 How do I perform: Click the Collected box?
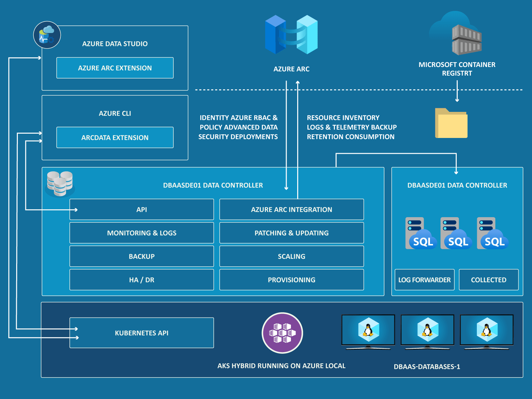pyautogui.click(x=489, y=280)
